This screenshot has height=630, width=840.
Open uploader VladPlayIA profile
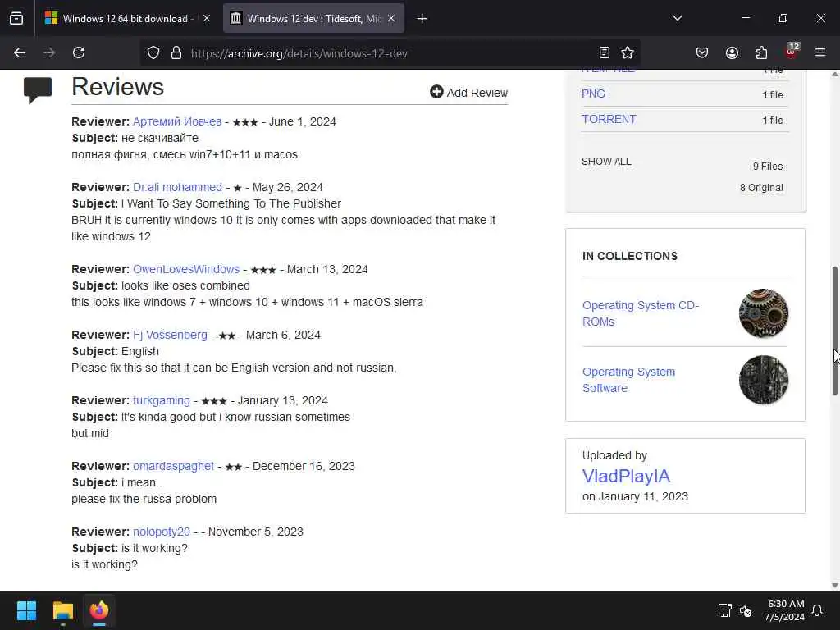pos(626,477)
